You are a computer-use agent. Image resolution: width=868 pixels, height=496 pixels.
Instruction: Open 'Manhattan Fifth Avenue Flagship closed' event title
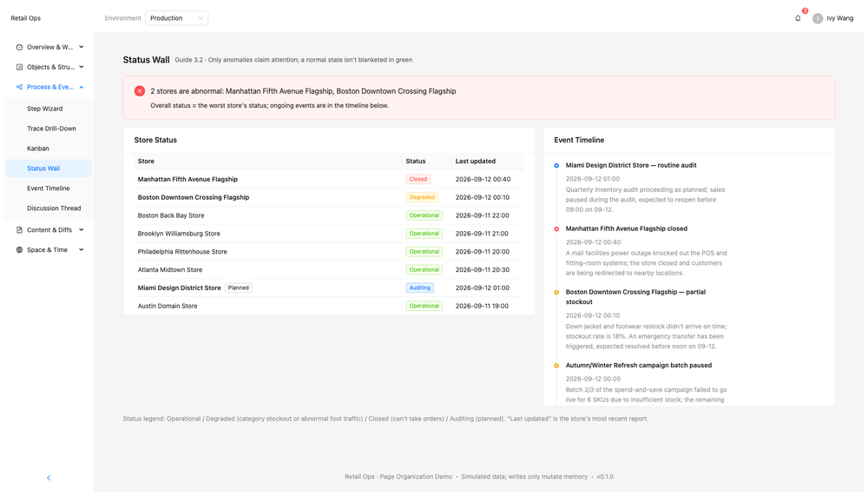coord(626,228)
